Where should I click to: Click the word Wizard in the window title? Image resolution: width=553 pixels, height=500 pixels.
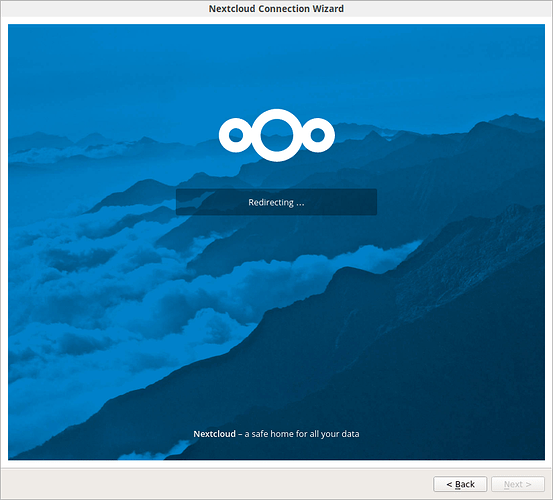(x=327, y=8)
